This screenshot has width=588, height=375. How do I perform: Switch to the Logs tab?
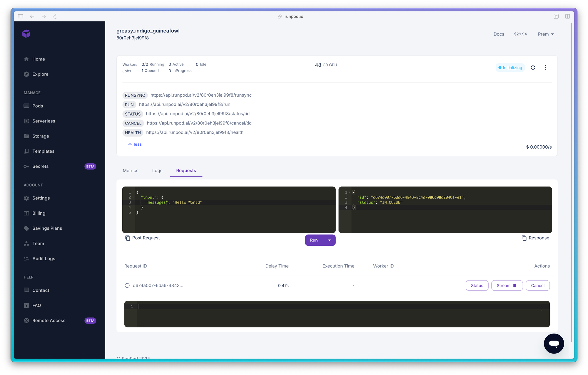pos(157,171)
